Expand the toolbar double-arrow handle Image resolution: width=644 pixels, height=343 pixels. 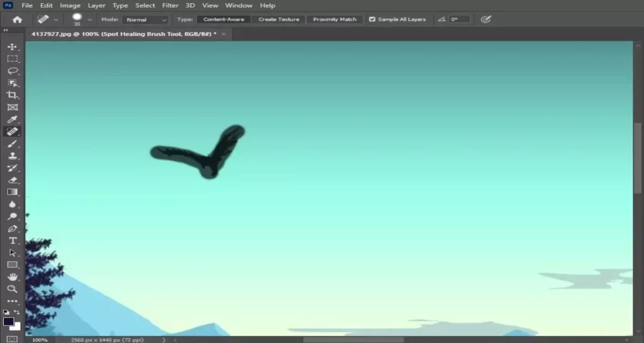(x=6, y=30)
